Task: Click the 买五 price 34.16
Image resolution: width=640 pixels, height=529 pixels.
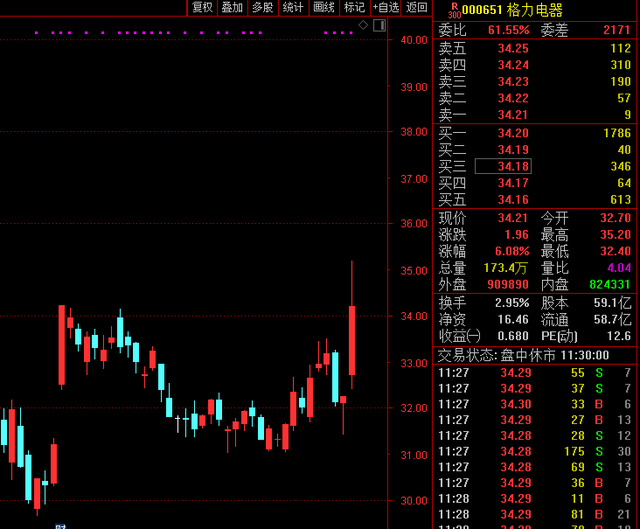Action: [513, 200]
